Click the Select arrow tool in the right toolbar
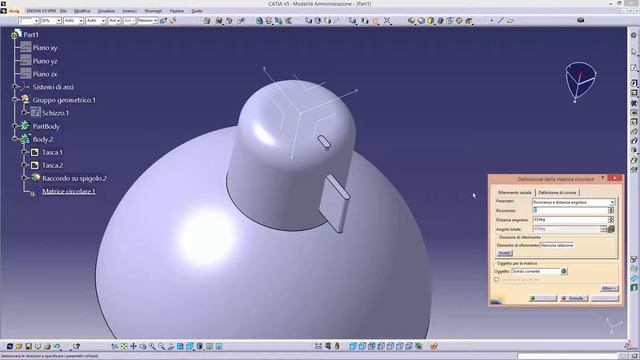This screenshot has height=360, width=640. pos(634,52)
